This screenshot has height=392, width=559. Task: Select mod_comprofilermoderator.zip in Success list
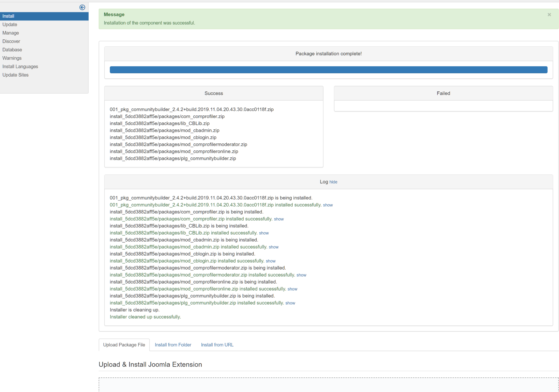coord(178,144)
